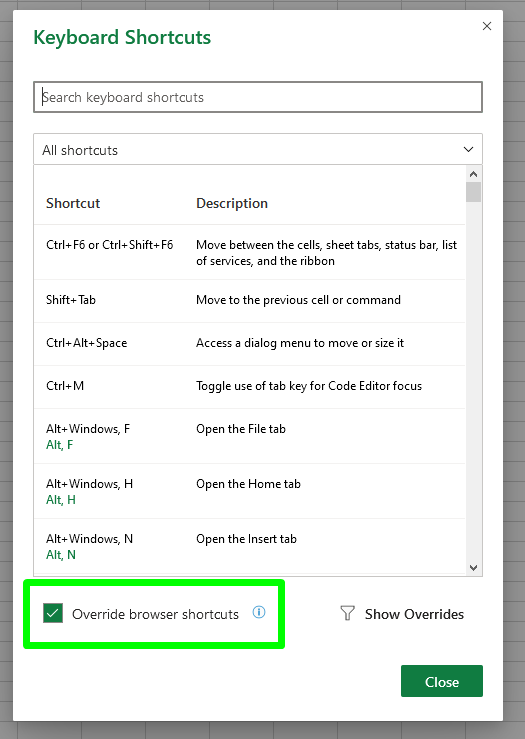Focus the Search keyboard shortcuts field
Image resolution: width=525 pixels, height=739 pixels.
258,97
